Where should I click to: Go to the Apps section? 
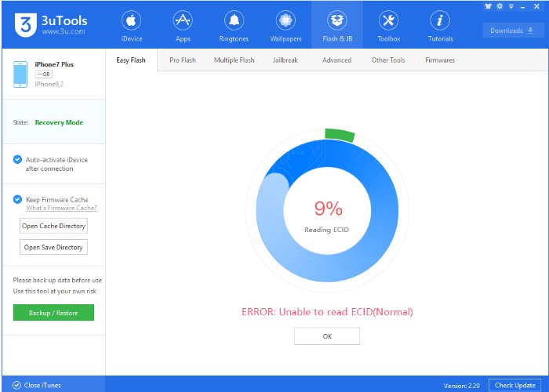(183, 25)
